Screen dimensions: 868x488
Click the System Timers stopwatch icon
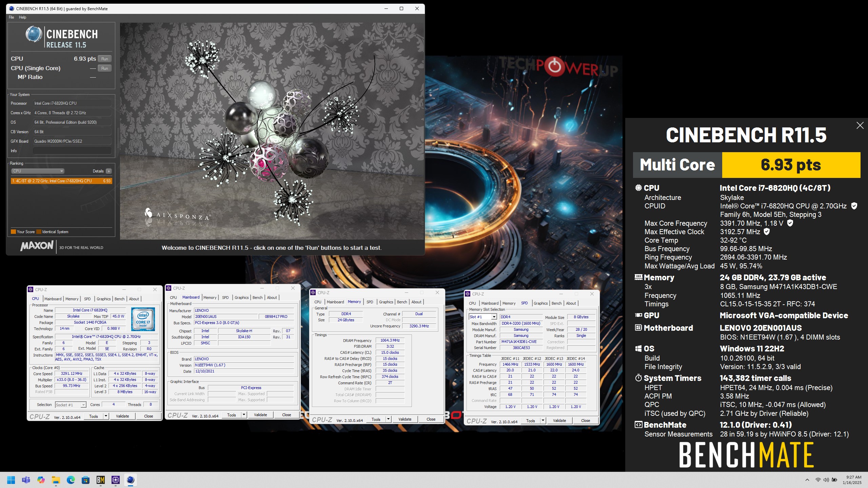638,378
